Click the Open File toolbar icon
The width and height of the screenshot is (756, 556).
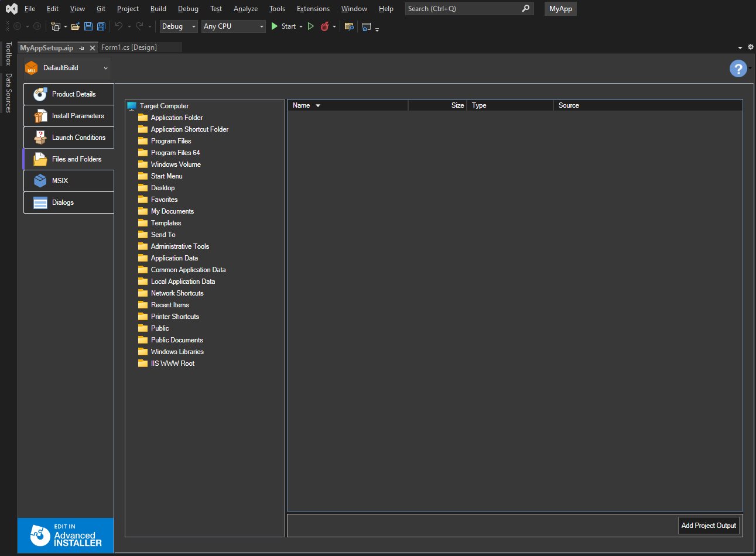[x=76, y=26]
